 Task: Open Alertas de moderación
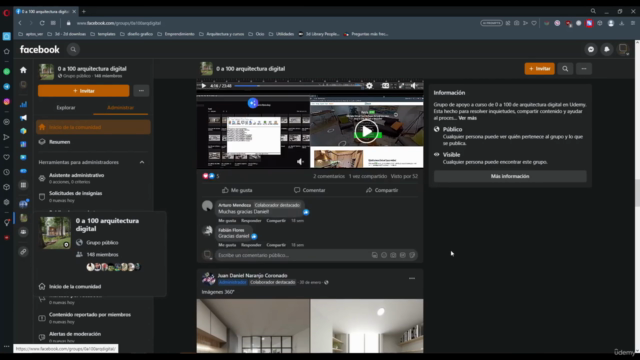click(x=75, y=336)
